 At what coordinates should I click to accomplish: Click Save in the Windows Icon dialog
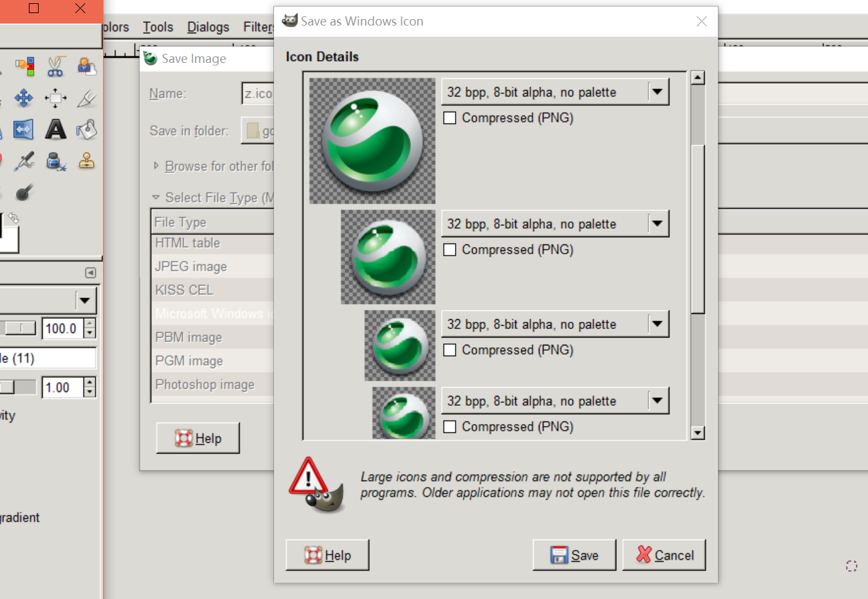[574, 555]
